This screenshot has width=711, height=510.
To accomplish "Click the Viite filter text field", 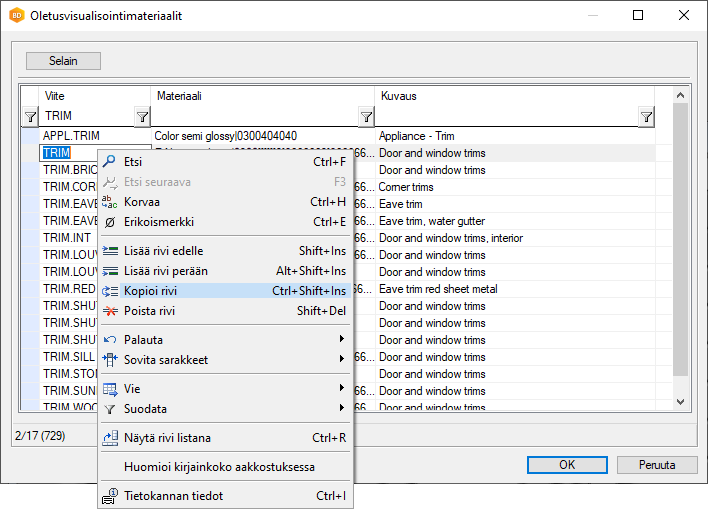I will pyautogui.click(x=86, y=117).
